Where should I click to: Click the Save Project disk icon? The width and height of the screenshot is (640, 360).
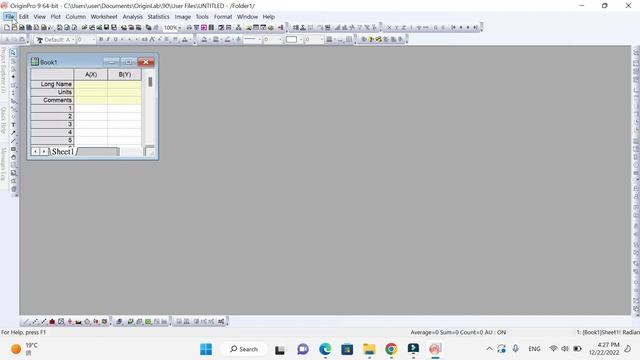click(x=107, y=27)
